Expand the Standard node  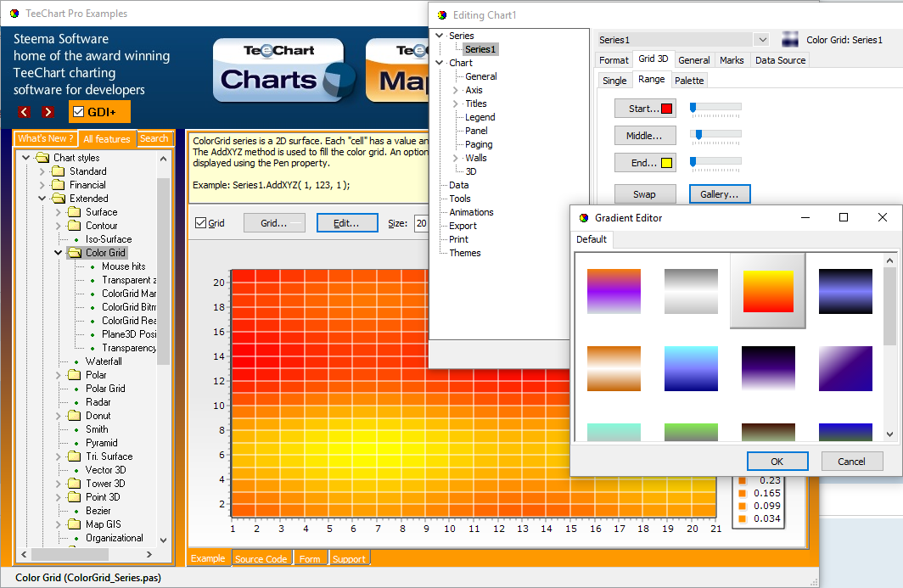42,171
